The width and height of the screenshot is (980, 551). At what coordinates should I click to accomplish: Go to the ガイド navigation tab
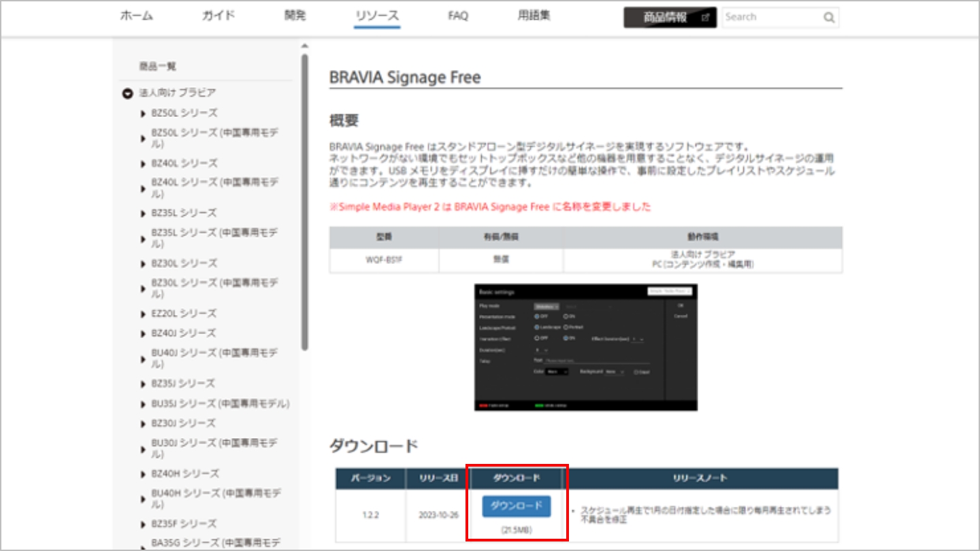(x=218, y=16)
